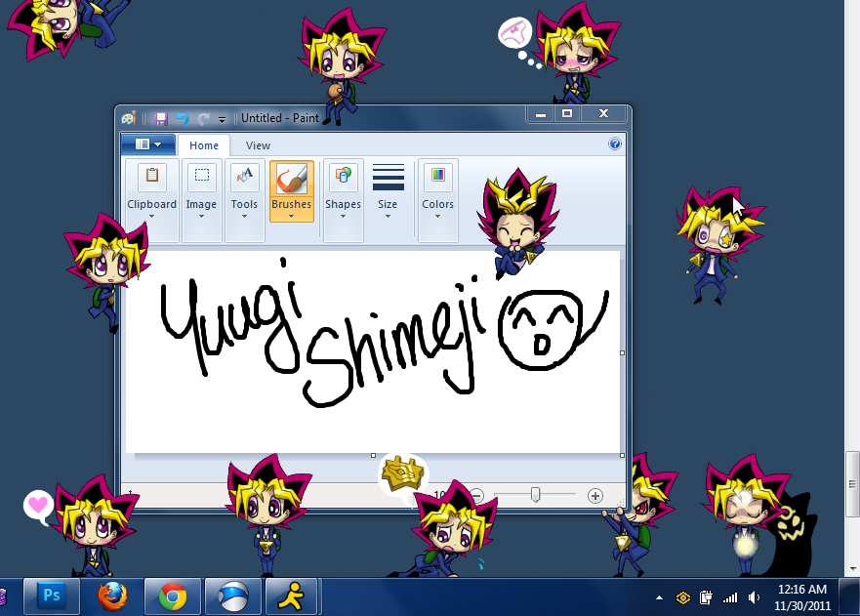This screenshot has height=616, width=860.
Task: Click the zoom slider handle
Action: 535,496
